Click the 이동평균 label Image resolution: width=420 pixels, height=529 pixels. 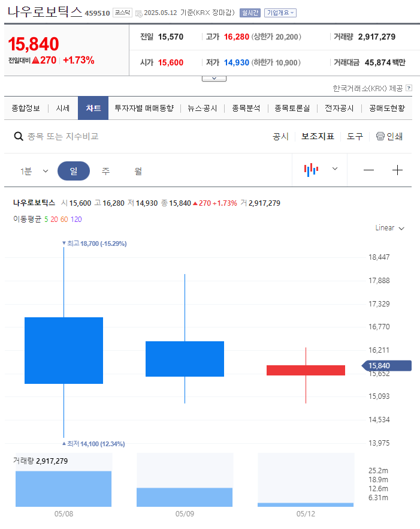[x=27, y=220]
